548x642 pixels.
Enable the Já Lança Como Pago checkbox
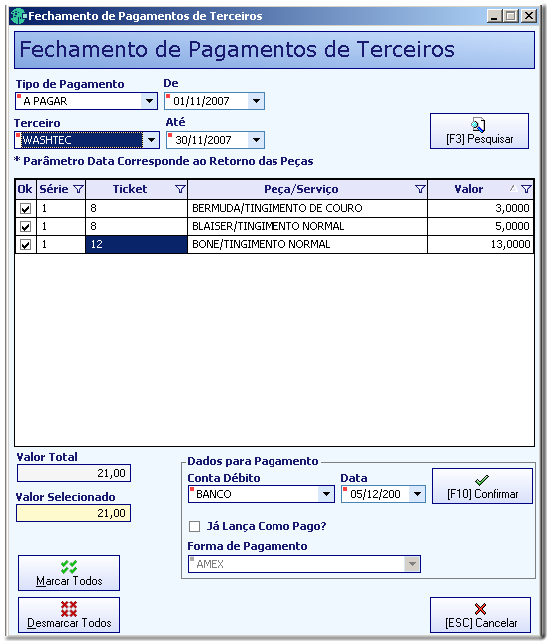(195, 527)
